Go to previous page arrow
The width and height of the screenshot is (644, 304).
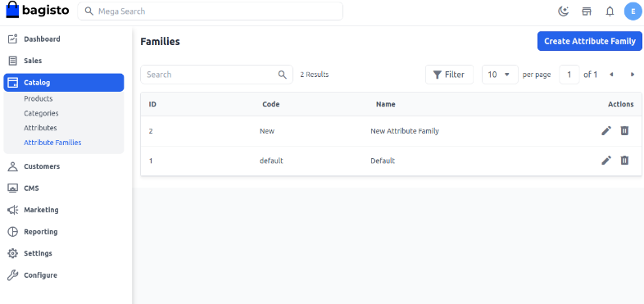[x=611, y=75]
